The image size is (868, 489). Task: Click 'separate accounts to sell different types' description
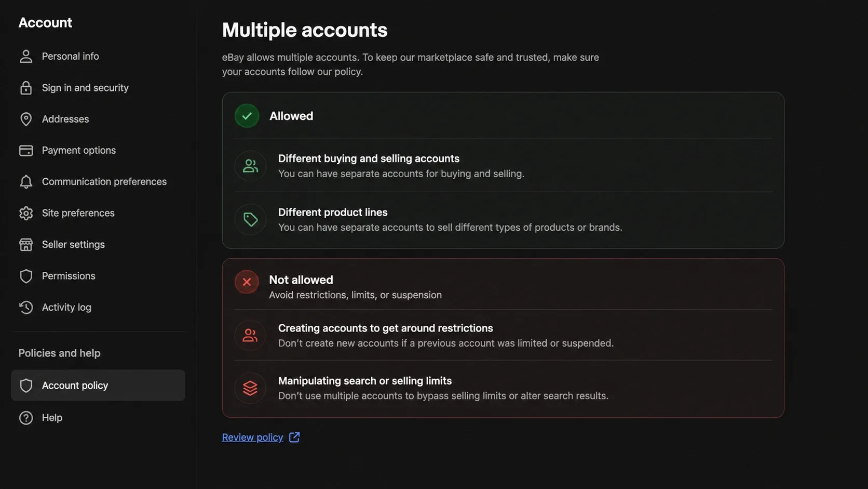450,227
